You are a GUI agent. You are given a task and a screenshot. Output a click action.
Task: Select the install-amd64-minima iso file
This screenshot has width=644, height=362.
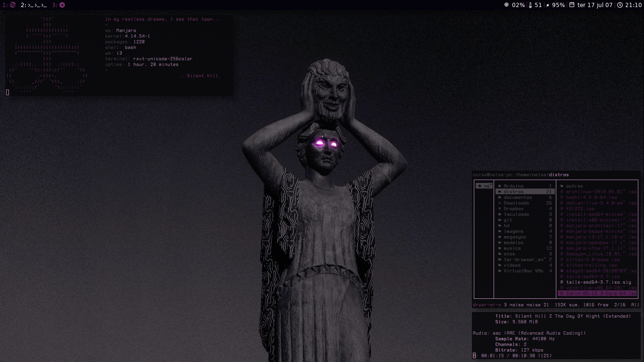(x=598, y=214)
